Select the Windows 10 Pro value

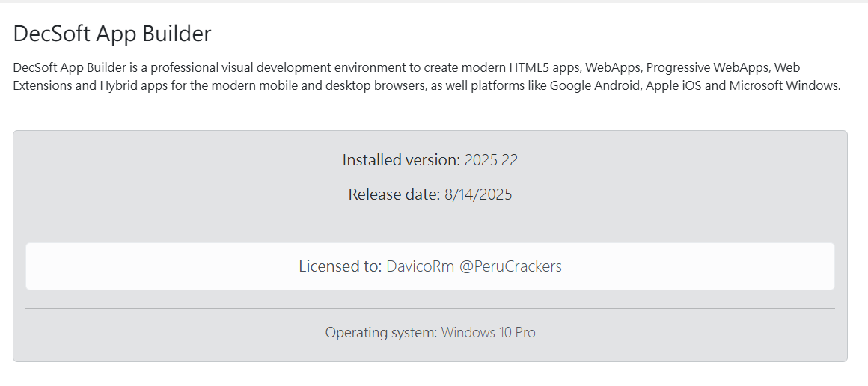click(x=488, y=332)
